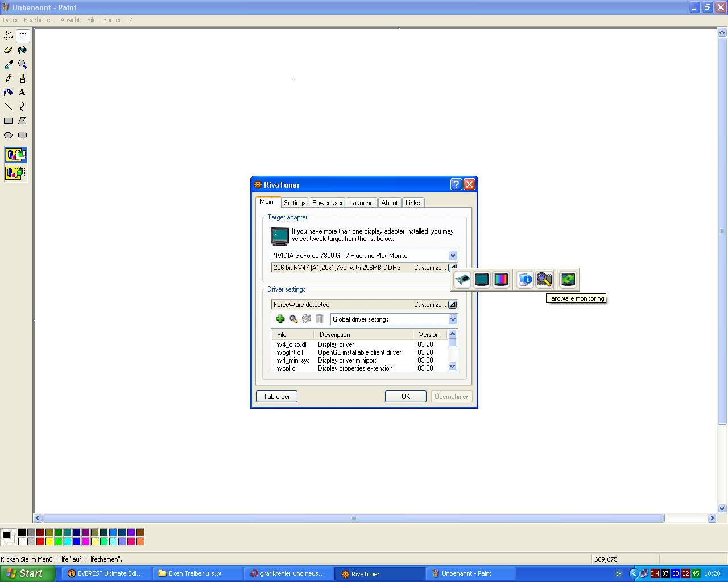Click the green-arrows monitor refresh icon
This screenshot has width=728, height=582.
(x=568, y=280)
